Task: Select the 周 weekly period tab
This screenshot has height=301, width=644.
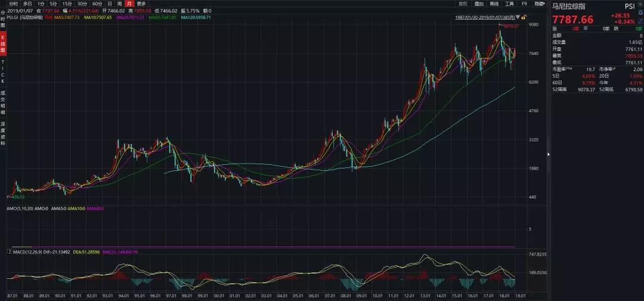Action: pos(119,4)
